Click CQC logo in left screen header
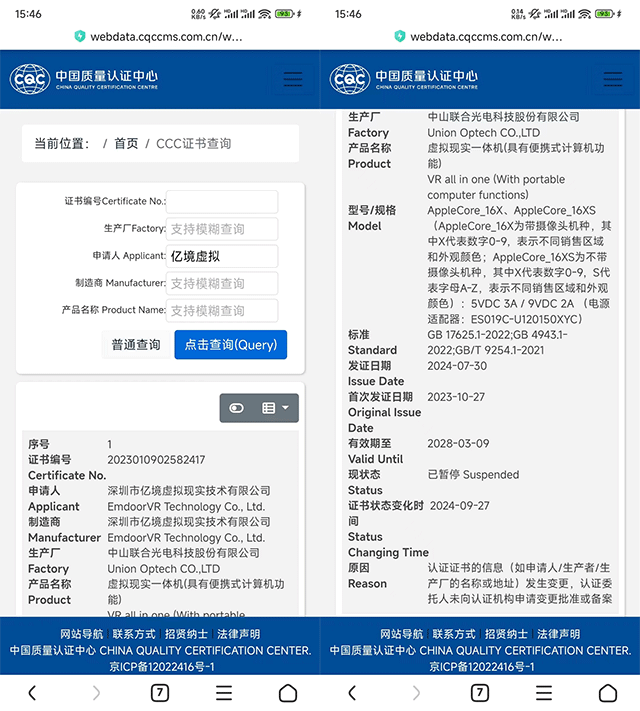Viewport: 640px width, 711px height. point(84,79)
